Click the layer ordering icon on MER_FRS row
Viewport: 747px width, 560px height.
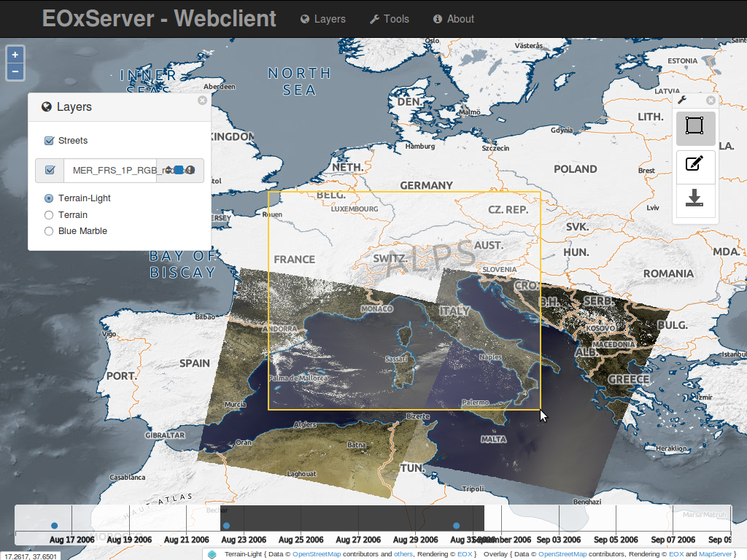click(169, 170)
